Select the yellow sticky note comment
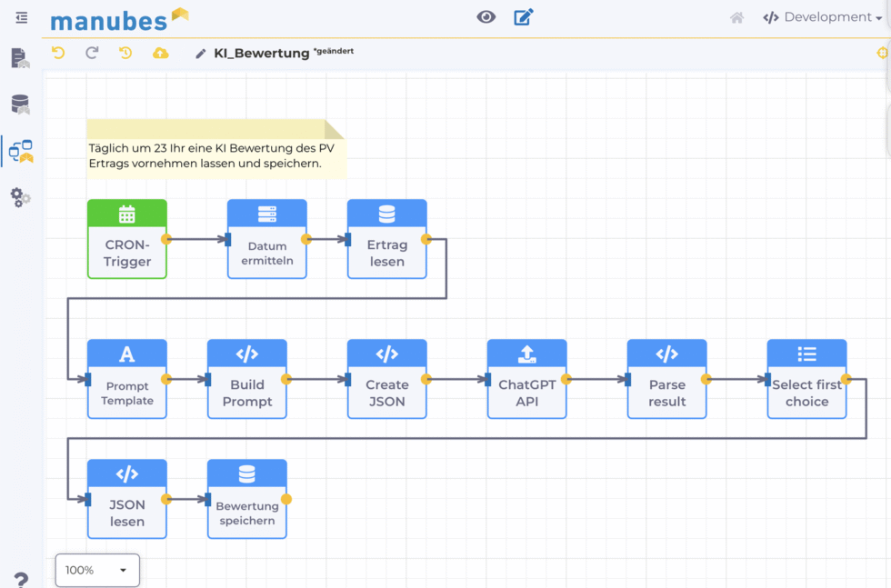The image size is (891, 588). (x=215, y=149)
